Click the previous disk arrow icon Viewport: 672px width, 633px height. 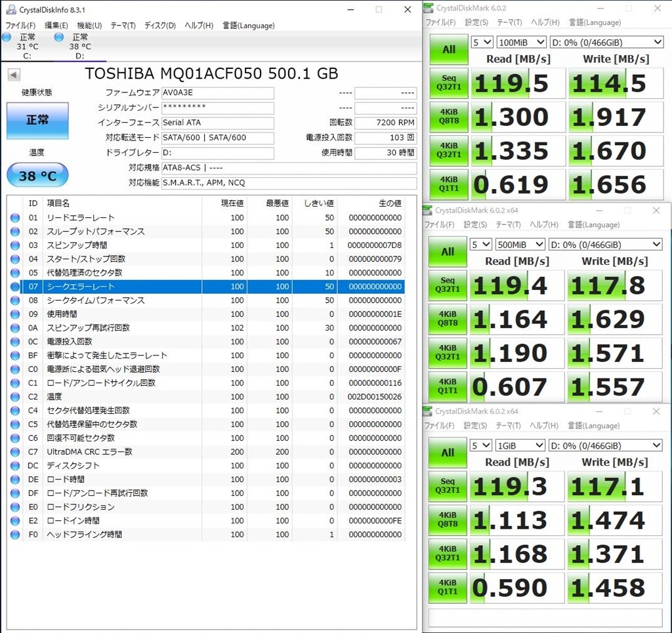coord(14,75)
